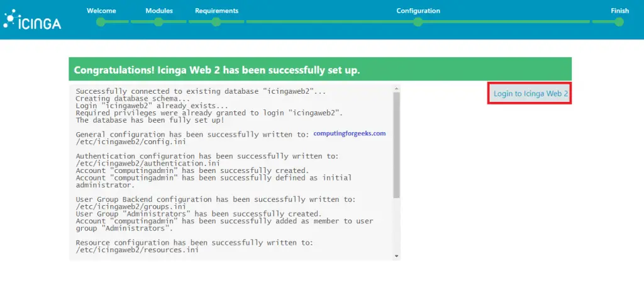Viewport: 644px width, 285px height.
Task: Click the log scrollbar up arrow
Action: coord(396,88)
